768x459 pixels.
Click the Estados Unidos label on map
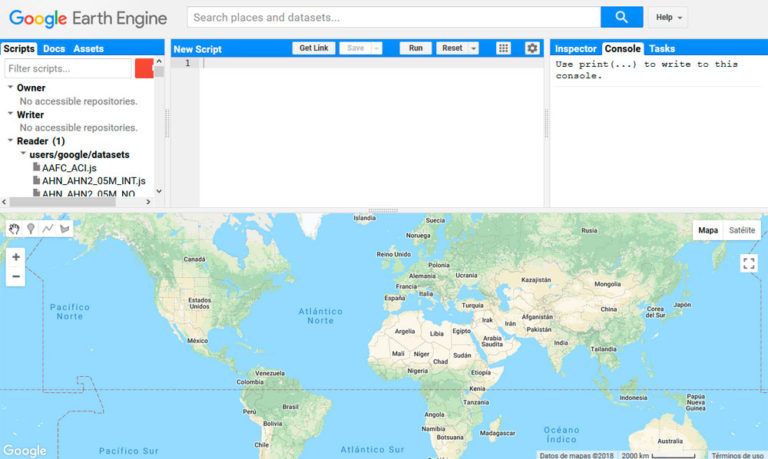199,303
